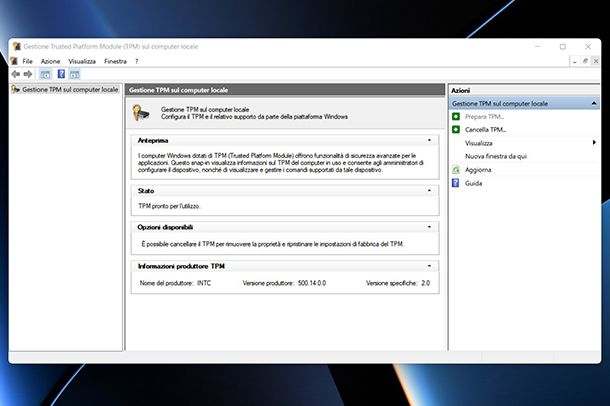Expand the Visualizza submenu arrow in Azioni
Viewport: 610px width, 406px height.
(594, 143)
